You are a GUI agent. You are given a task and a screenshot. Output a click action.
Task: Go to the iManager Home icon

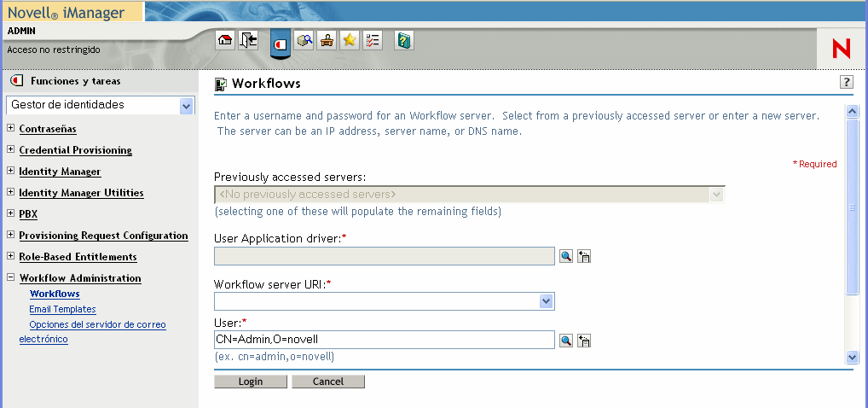(225, 40)
